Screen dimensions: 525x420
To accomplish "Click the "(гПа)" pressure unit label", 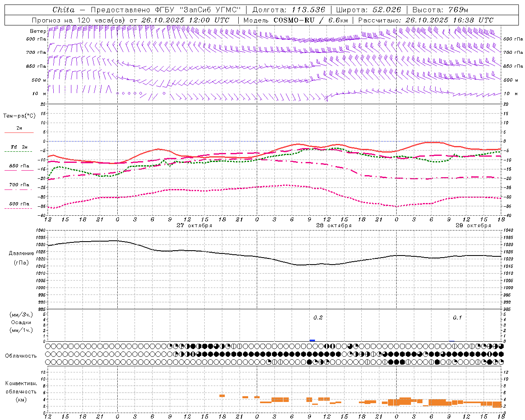I will point(21,263).
